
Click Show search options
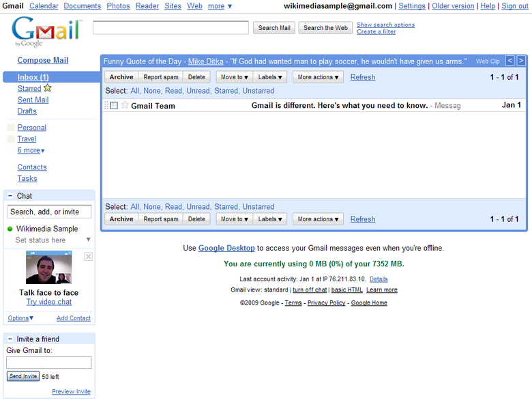point(386,25)
